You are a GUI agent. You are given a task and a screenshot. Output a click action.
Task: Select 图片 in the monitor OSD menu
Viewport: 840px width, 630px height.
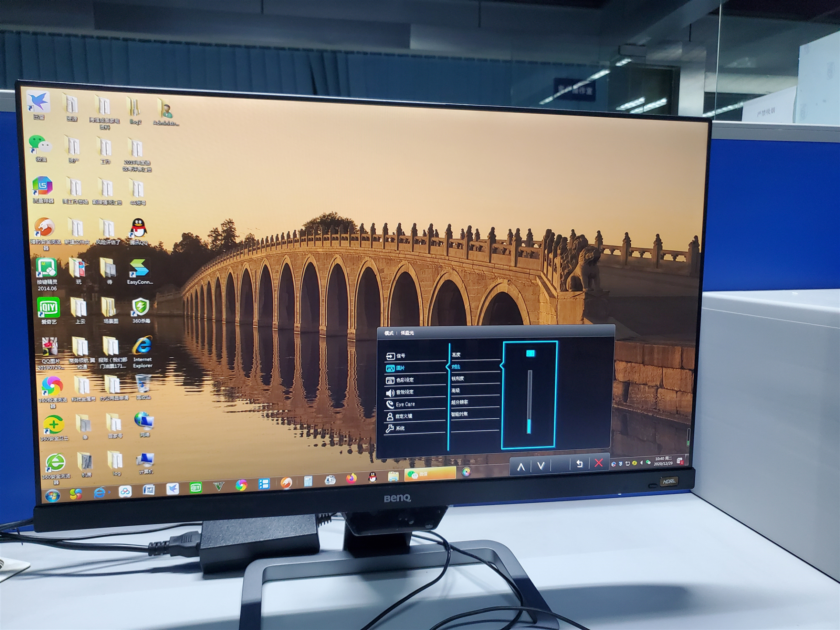point(415,368)
